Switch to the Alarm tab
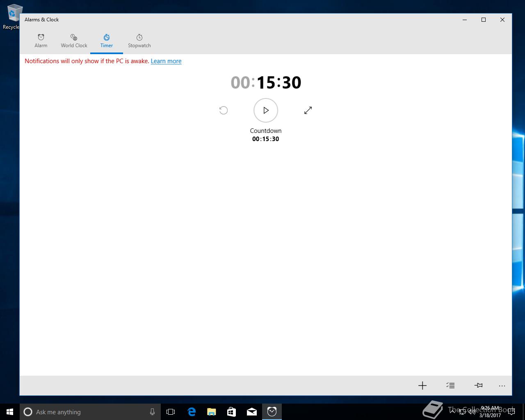Screen dimensions: 525x420 (41, 41)
